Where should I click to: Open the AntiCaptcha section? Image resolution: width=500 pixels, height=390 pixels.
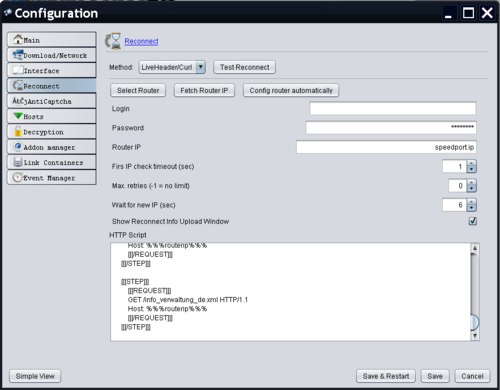point(52,101)
